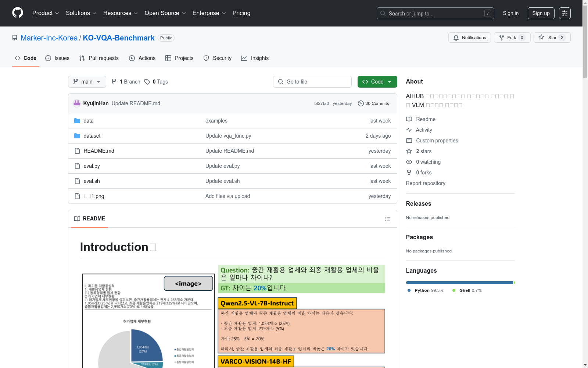Click the Releases heading link
Viewport: 588px width, 368px height.
(x=419, y=204)
